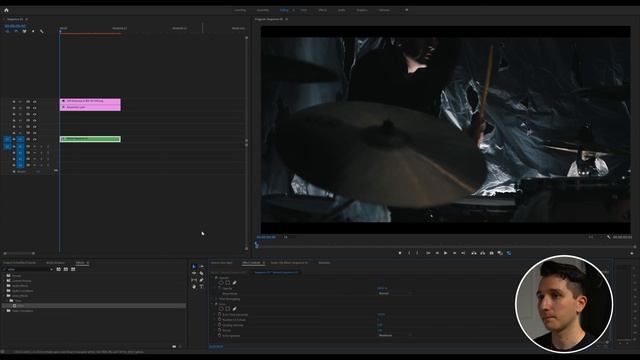640x360 pixels.
Task: Toggle animation stopwatch for Echo Time
Action: click(219, 315)
